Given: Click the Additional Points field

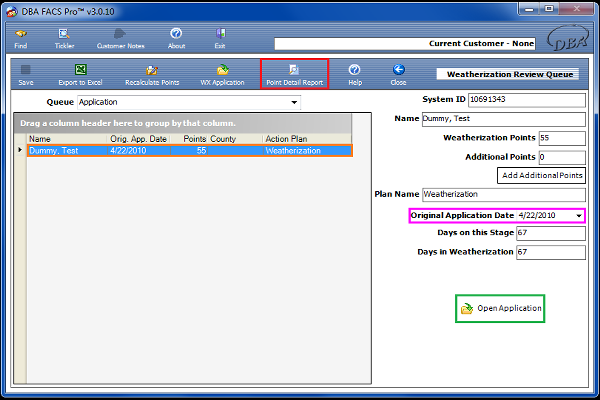Looking at the screenshot, I should coord(562,157).
